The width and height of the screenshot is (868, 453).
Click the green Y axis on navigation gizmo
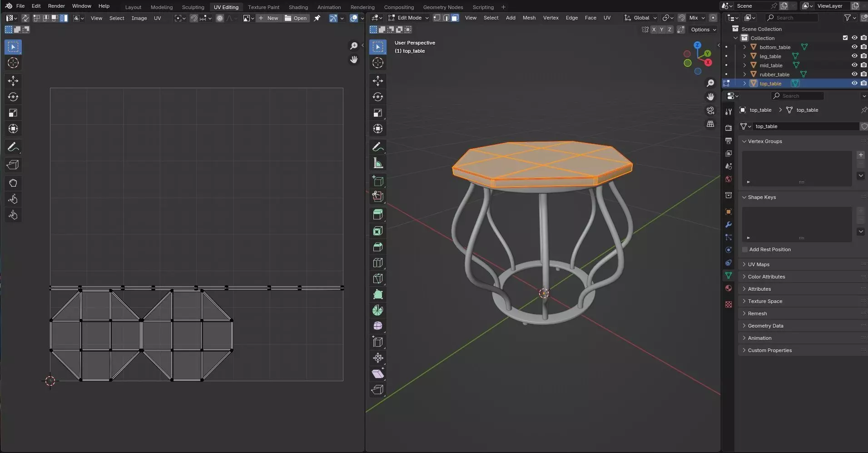click(707, 54)
